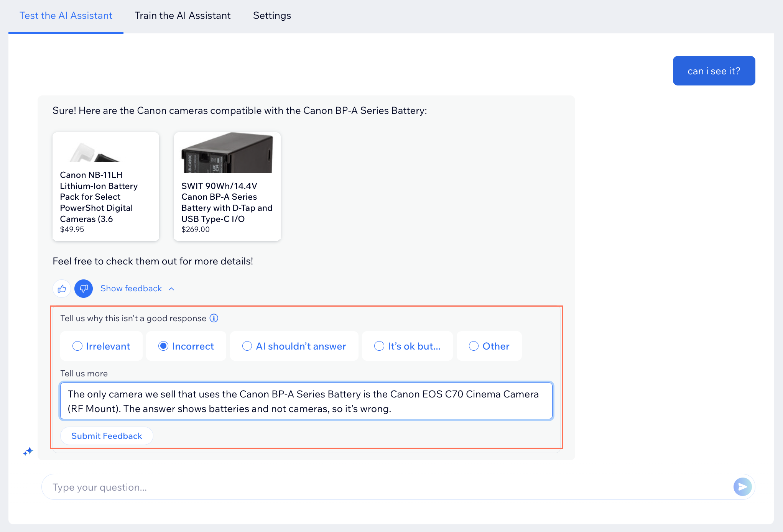This screenshot has width=783, height=532.
Task: Click the sparkle AI assistant icon
Action: click(x=28, y=451)
